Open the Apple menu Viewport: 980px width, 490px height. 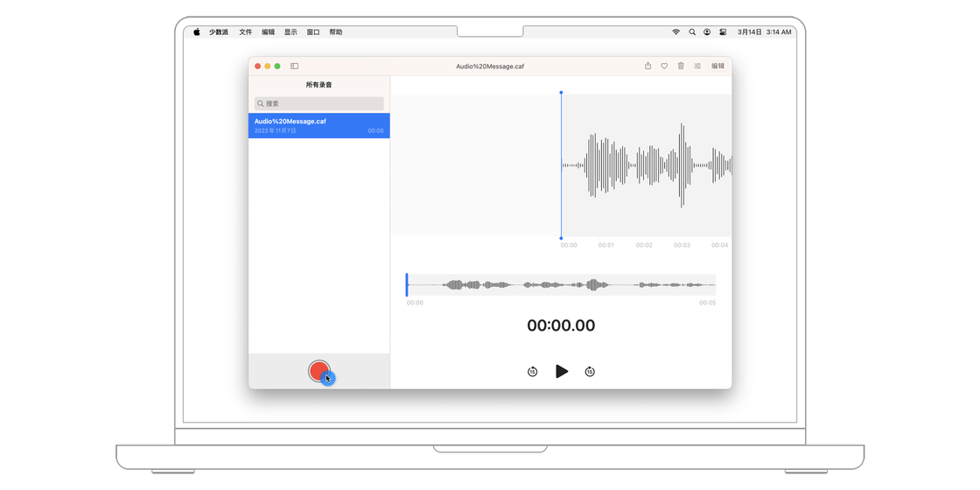click(x=197, y=32)
